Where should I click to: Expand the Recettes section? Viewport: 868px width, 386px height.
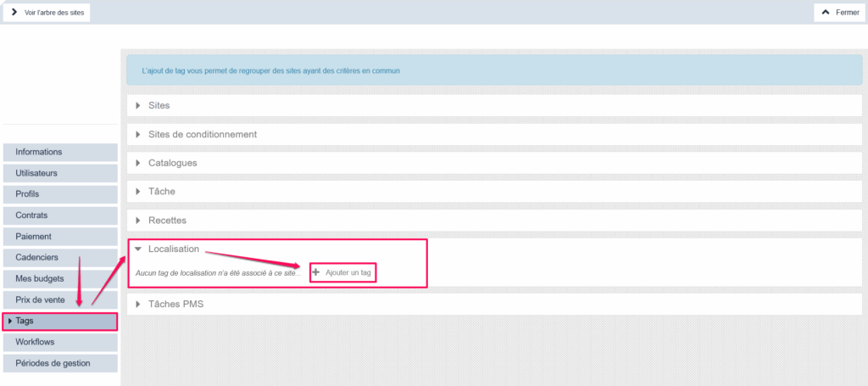click(167, 221)
